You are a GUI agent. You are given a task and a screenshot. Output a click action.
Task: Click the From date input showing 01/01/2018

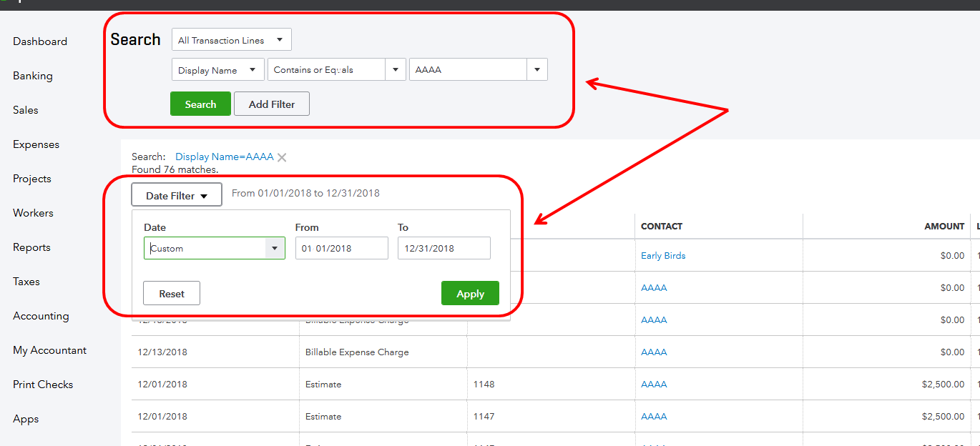tap(341, 248)
